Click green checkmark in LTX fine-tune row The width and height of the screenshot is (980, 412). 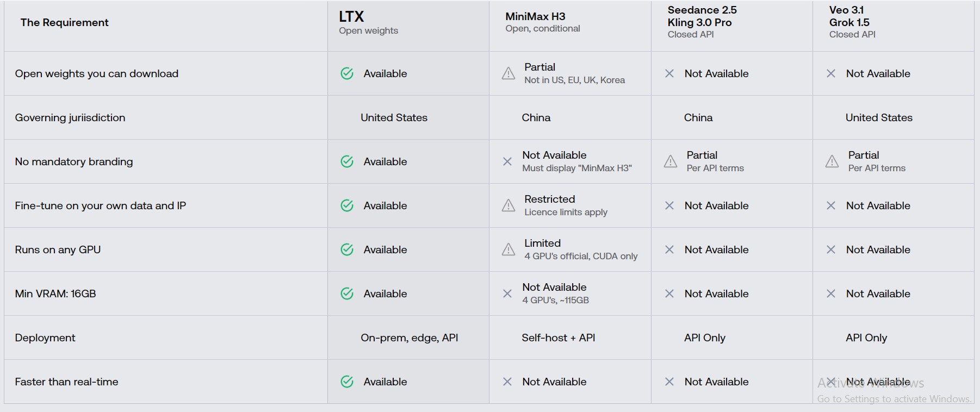(x=347, y=205)
